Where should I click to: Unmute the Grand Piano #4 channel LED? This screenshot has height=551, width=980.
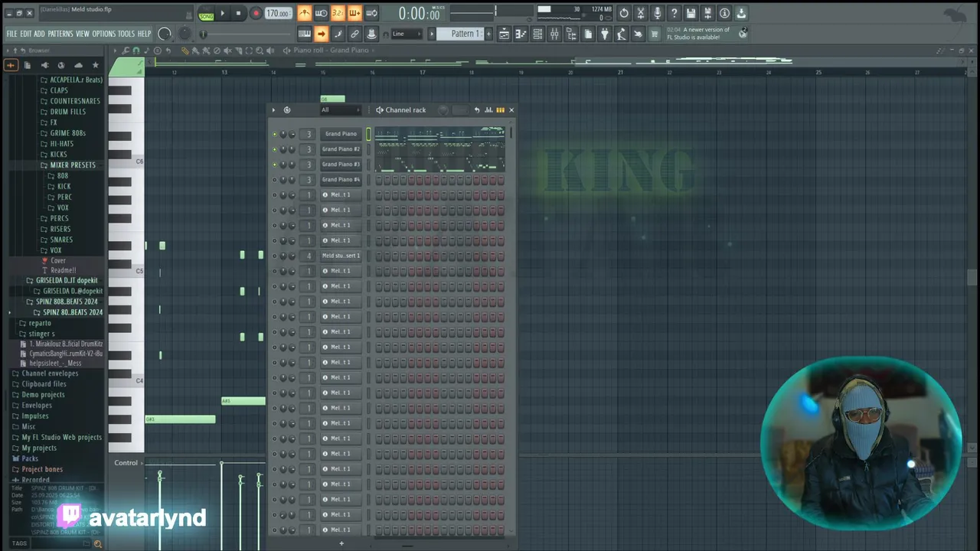click(274, 180)
